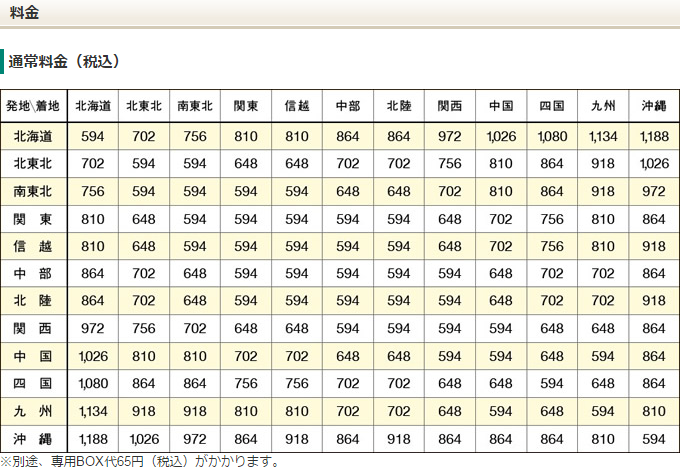Click 864 in 中部 row, 北海道 column

(93, 274)
